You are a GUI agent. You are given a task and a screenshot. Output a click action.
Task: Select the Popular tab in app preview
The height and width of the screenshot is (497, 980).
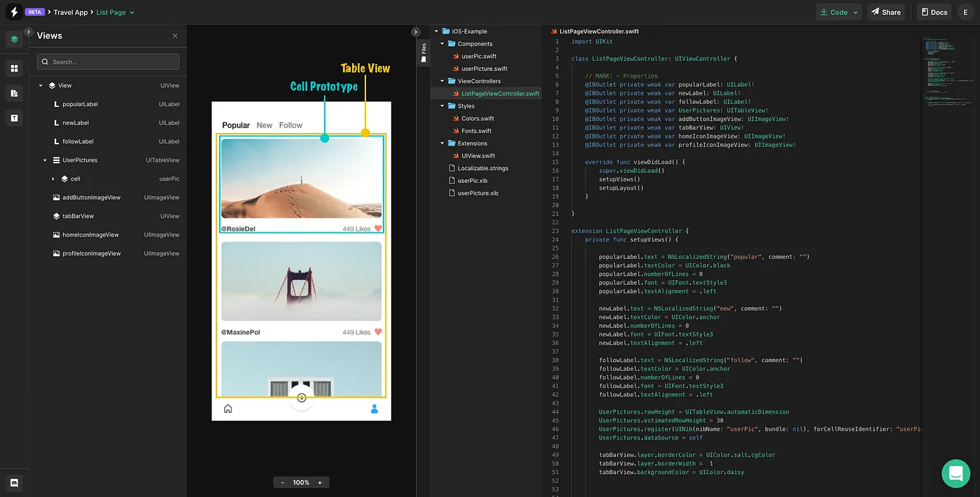(236, 125)
